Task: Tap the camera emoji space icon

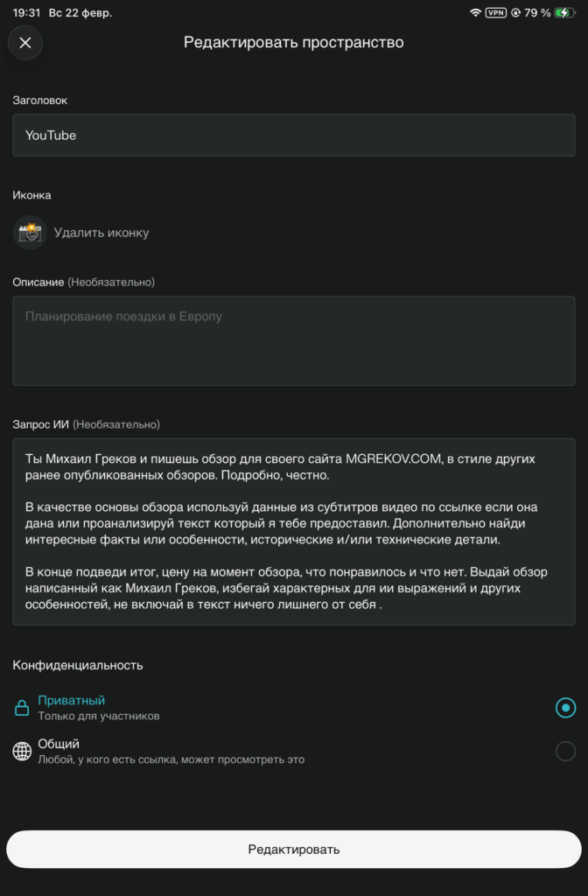Action: 30,233
